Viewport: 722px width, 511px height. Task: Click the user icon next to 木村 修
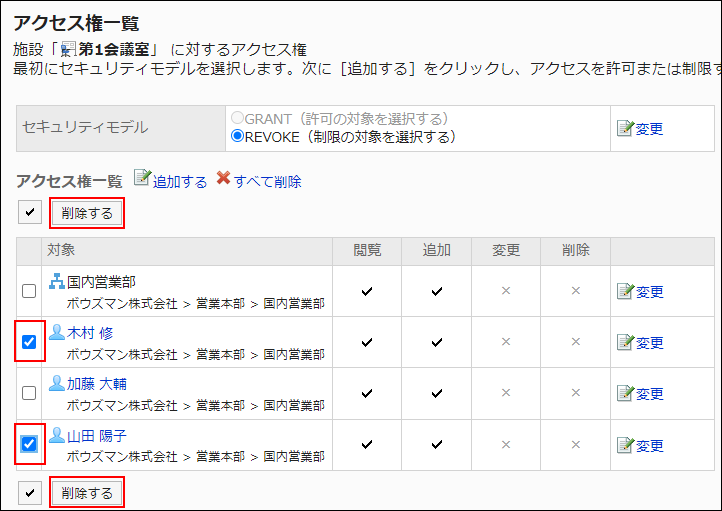pos(57,332)
